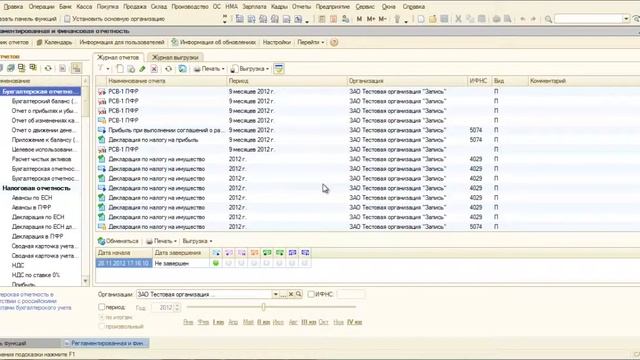Image resolution: width=640 pixels, height=360 pixels.
Task: Clear the Организация field with X icon
Action: click(x=291, y=294)
